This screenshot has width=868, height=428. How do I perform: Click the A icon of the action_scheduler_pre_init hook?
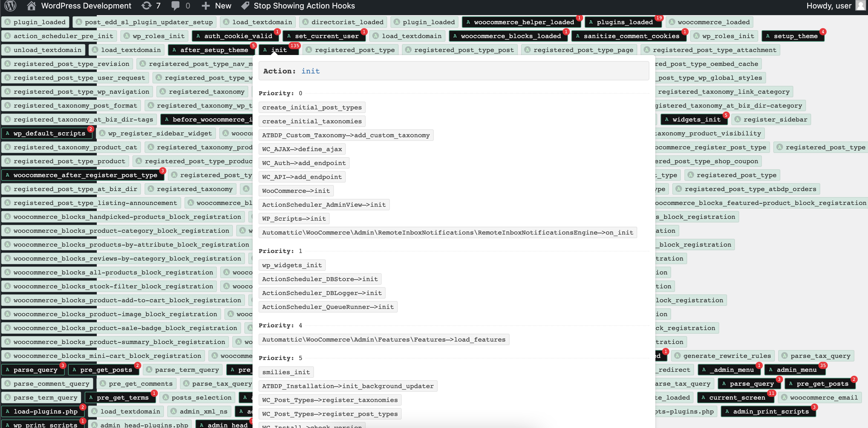(8, 36)
